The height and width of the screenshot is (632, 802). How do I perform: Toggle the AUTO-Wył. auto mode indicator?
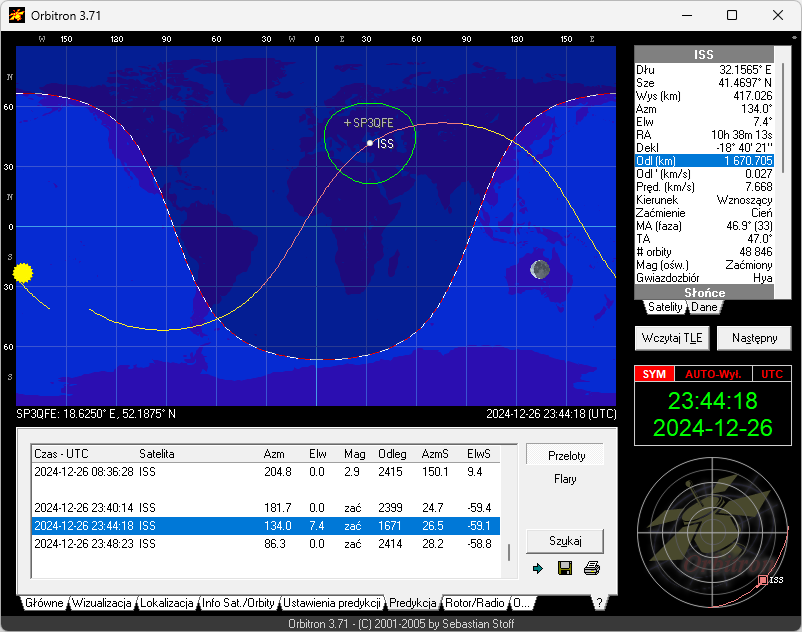[713, 374]
